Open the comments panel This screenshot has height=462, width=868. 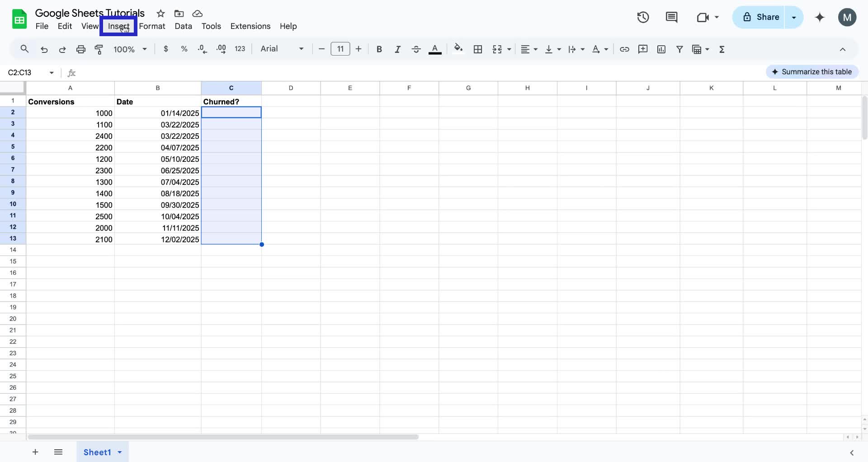point(671,17)
